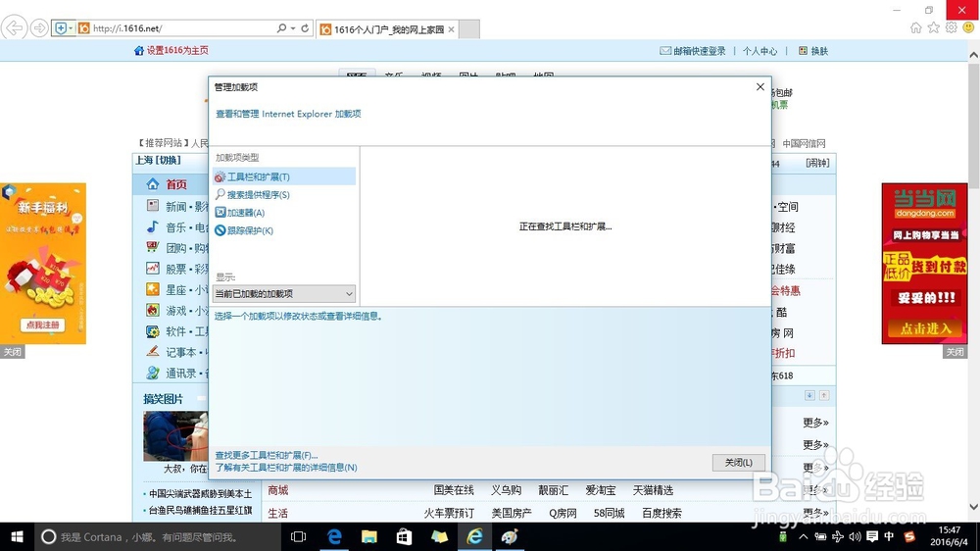Click the smiley feedback icon
Viewport: 980px width, 551px height.
(968, 27)
